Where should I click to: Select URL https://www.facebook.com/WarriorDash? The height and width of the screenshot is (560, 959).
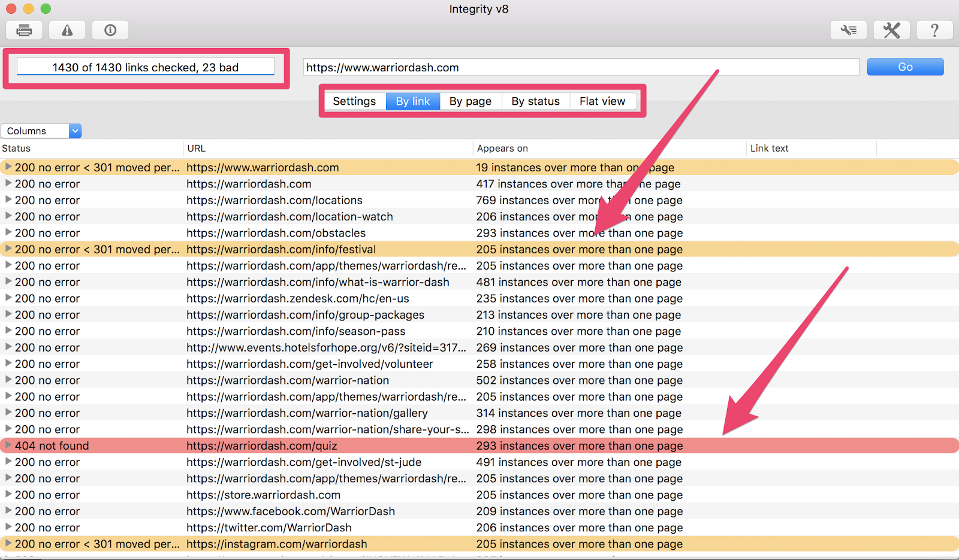tap(291, 511)
